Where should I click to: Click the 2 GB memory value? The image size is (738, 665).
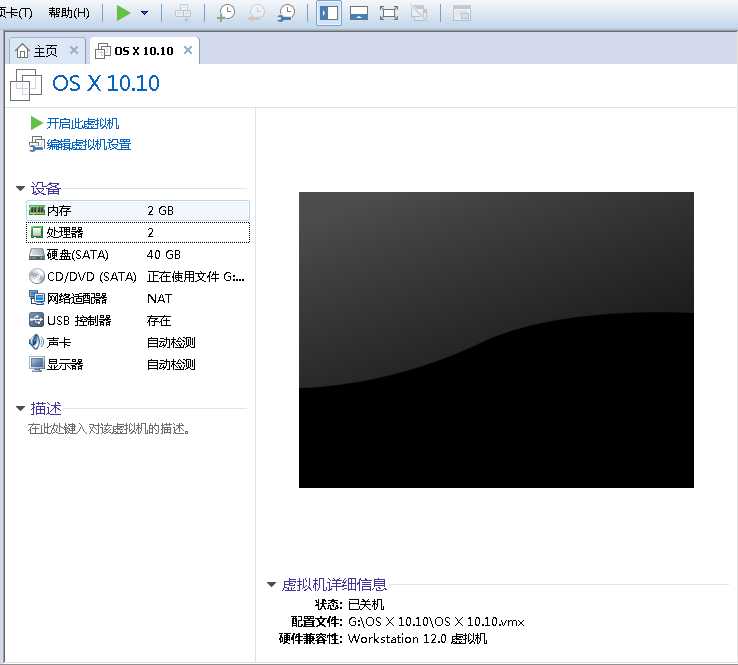(x=160, y=210)
